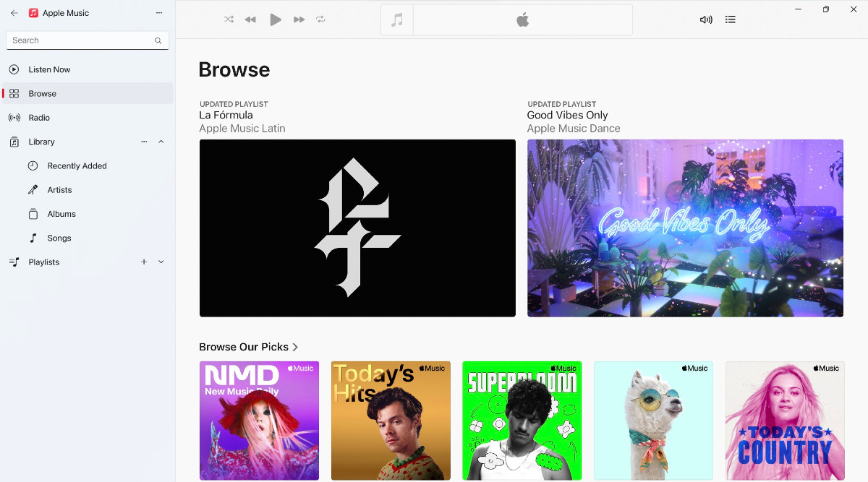Open the Library more-options menu
This screenshot has width=868, height=482.
pyautogui.click(x=143, y=142)
